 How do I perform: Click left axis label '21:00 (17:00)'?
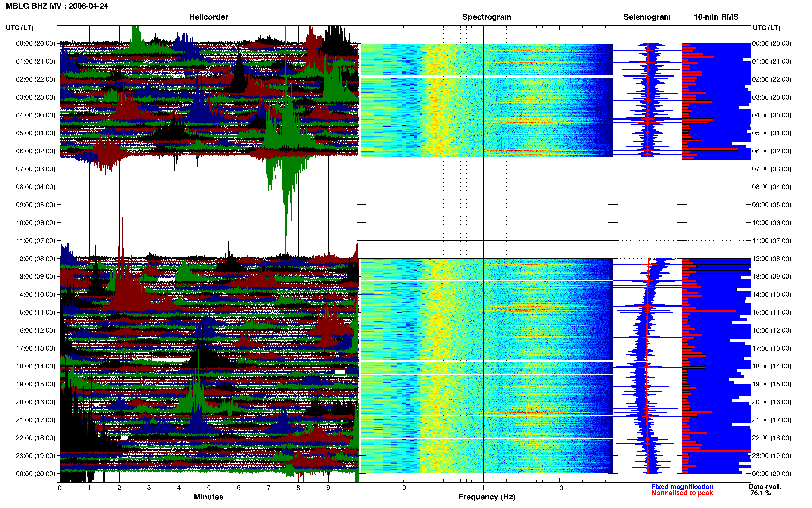tap(36, 420)
